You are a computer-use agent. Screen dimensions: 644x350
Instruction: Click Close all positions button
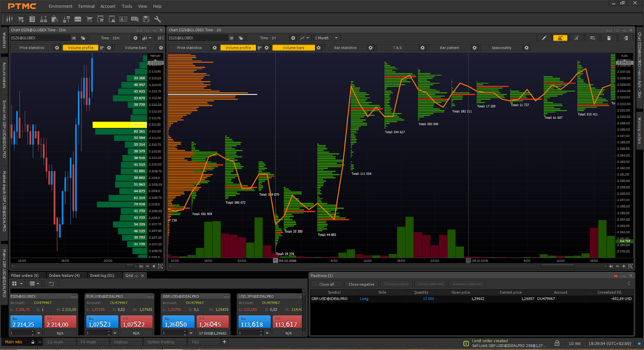327,284
